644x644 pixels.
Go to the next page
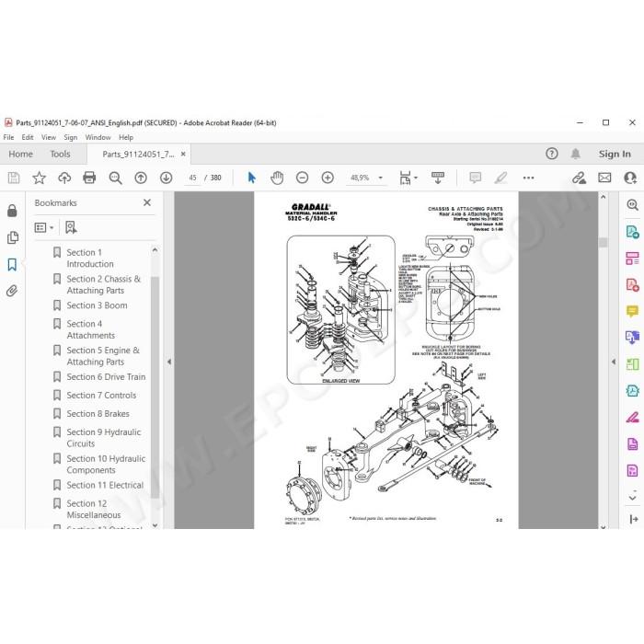coord(166,178)
